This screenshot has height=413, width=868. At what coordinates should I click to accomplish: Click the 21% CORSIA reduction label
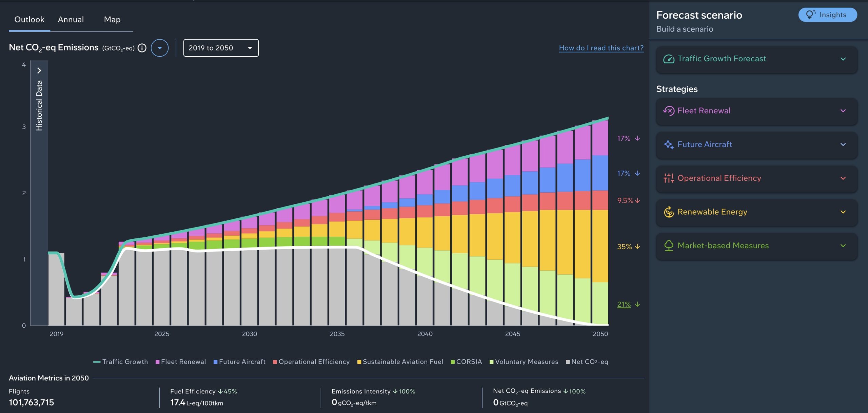click(x=624, y=304)
